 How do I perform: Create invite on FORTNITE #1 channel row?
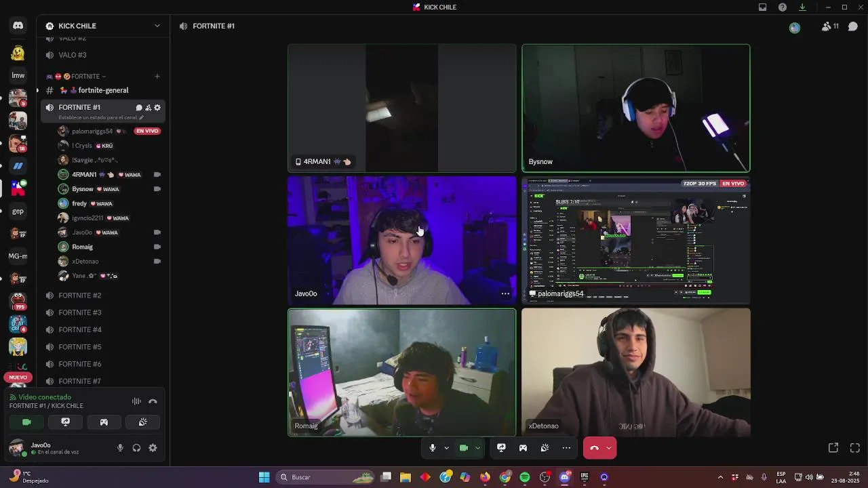(148, 108)
